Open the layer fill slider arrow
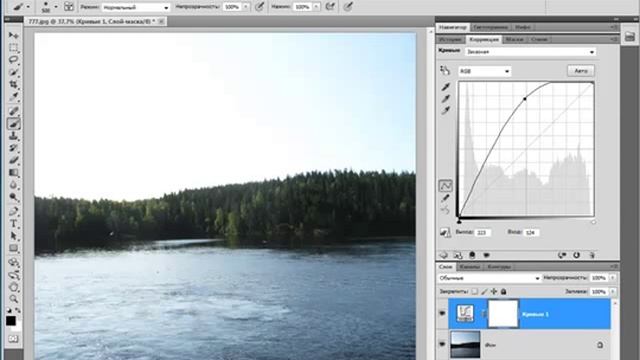The image size is (640, 360). 612,292
